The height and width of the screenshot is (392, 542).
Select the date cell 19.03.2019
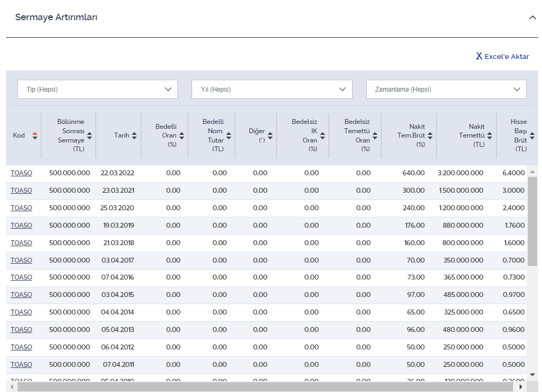(x=118, y=225)
